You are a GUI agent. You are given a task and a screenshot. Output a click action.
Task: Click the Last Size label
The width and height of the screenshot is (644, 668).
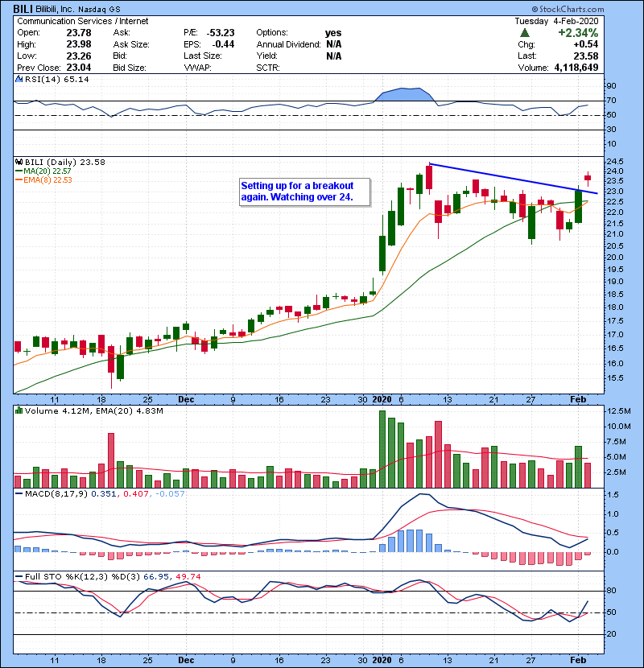(203, 56)
